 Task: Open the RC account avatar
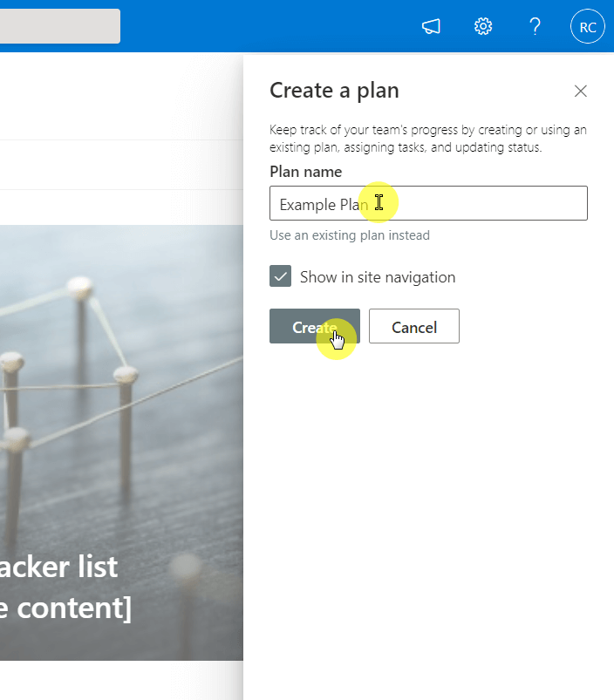(x=588, y=26)
